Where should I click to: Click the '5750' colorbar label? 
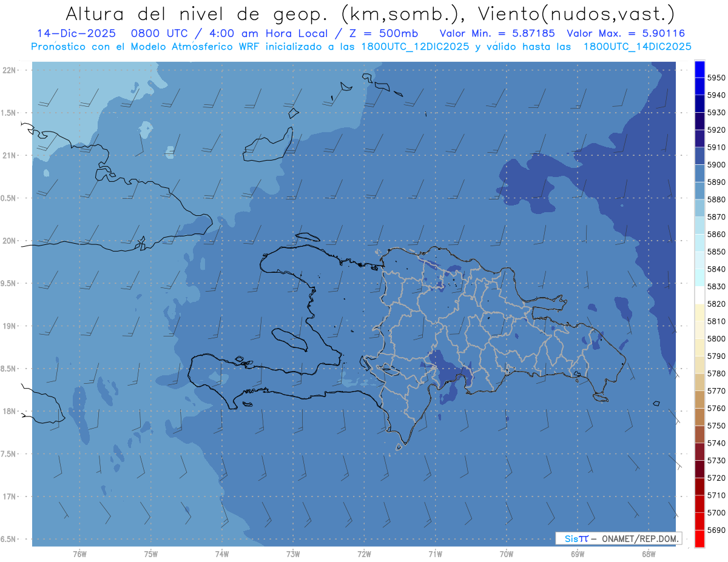(716, 426)
